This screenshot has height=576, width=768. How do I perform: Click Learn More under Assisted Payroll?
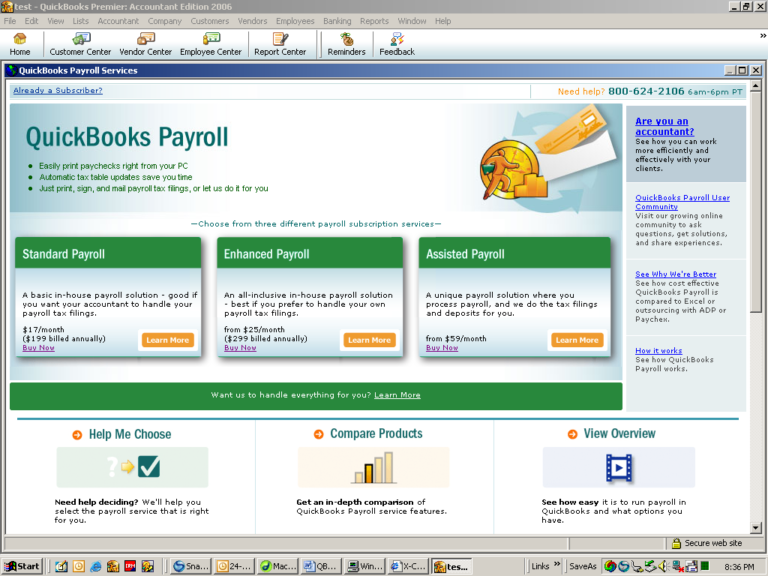[577, 340]
